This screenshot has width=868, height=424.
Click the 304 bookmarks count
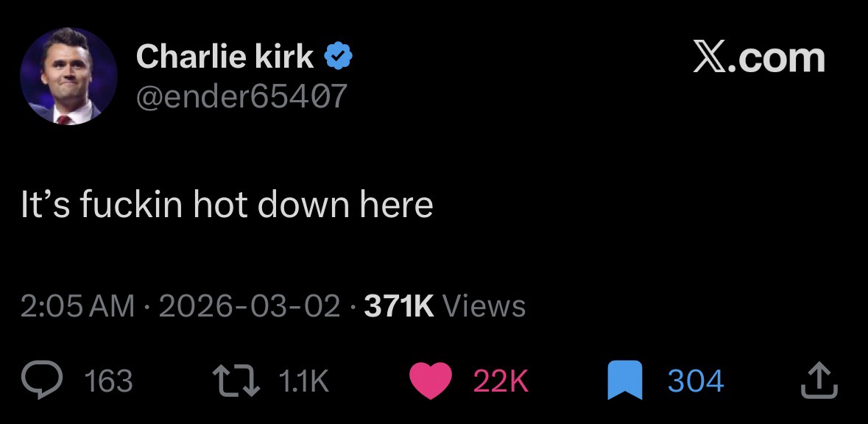(x=696, y=381)
